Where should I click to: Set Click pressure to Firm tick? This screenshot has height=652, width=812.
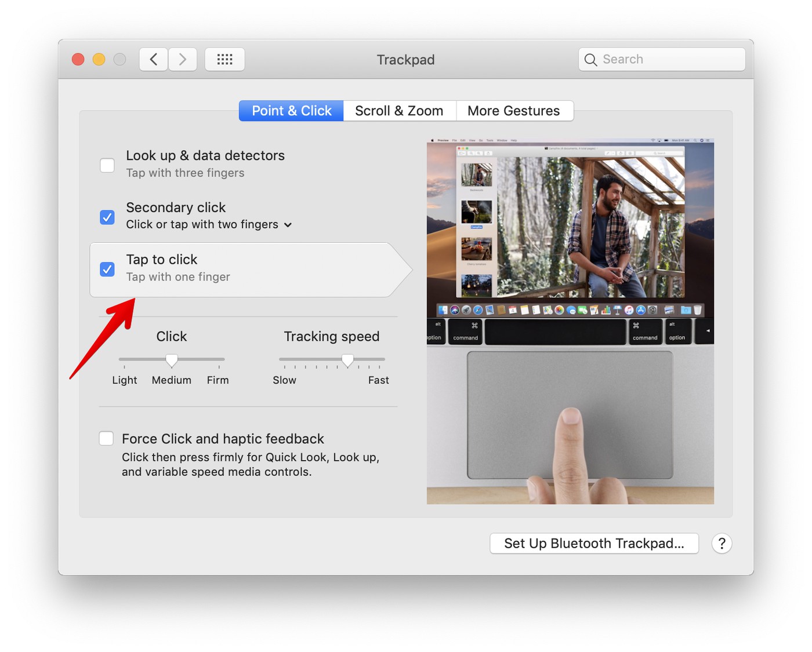[x=219, y=360]
